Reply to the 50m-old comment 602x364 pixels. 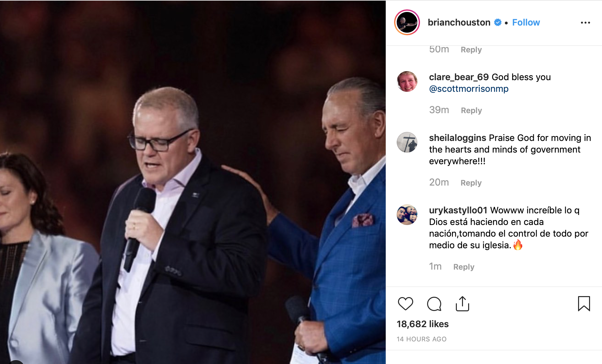coord(471,50)
